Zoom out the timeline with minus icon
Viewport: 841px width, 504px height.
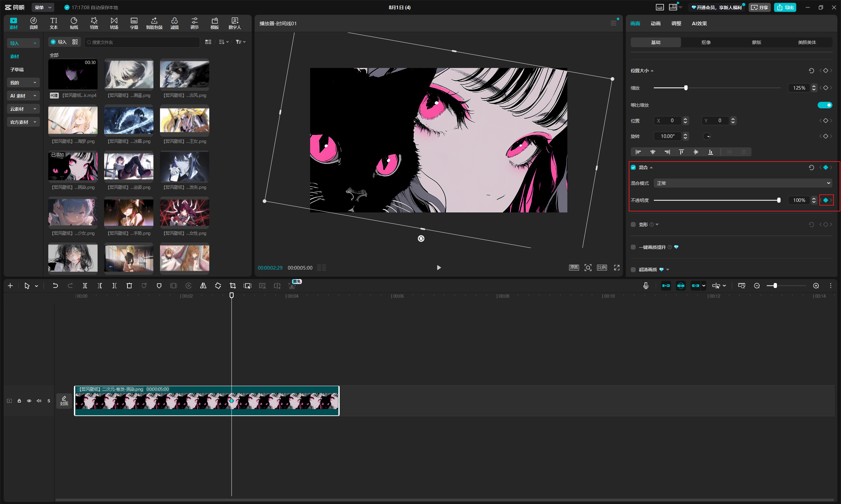[757, 286]
